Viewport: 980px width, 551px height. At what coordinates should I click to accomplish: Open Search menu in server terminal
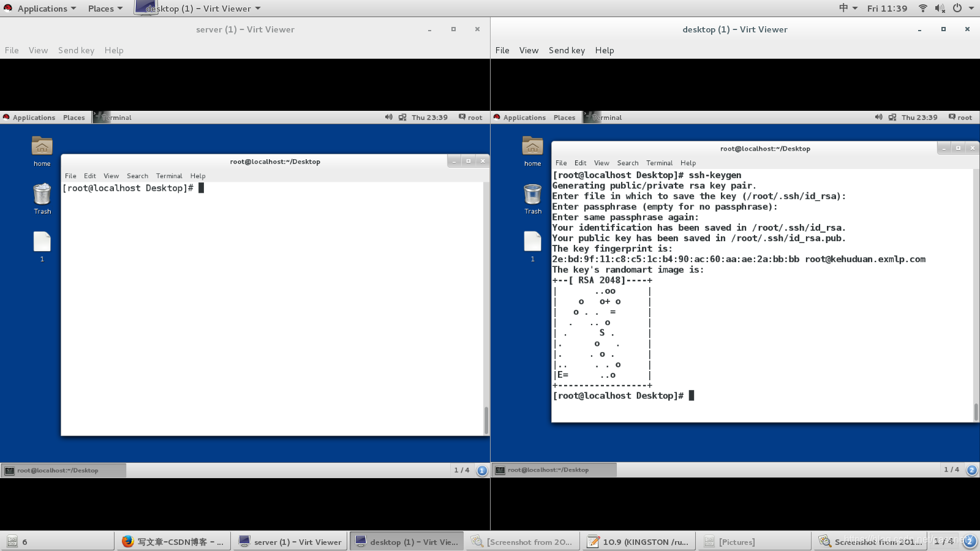click(137, 176)
